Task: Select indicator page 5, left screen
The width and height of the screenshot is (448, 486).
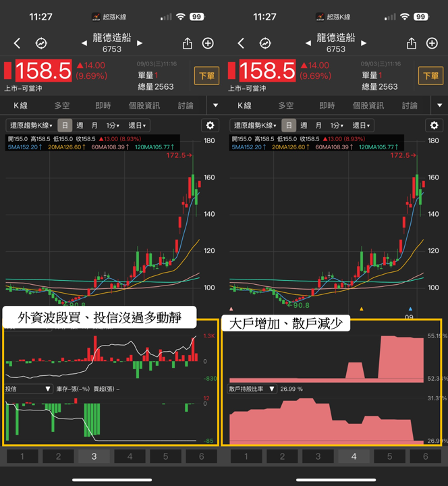Action: (166, 456)
